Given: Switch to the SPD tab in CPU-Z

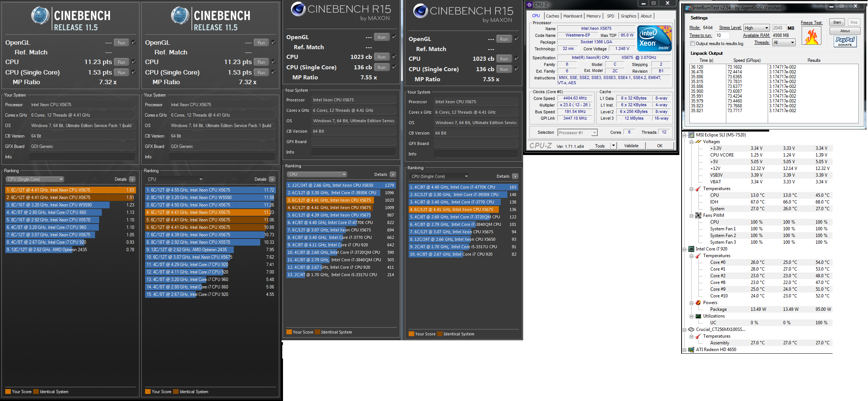Looking at the screenshot, I should pos(610,16).
